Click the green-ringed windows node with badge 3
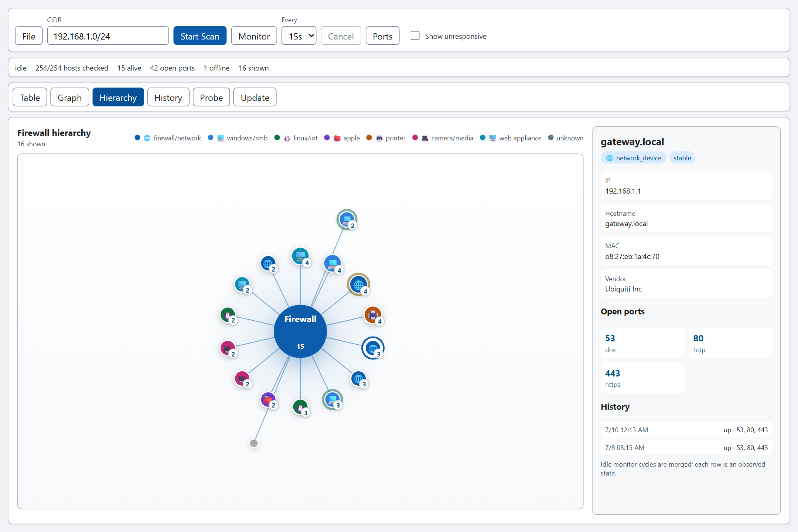 [332, 399]
